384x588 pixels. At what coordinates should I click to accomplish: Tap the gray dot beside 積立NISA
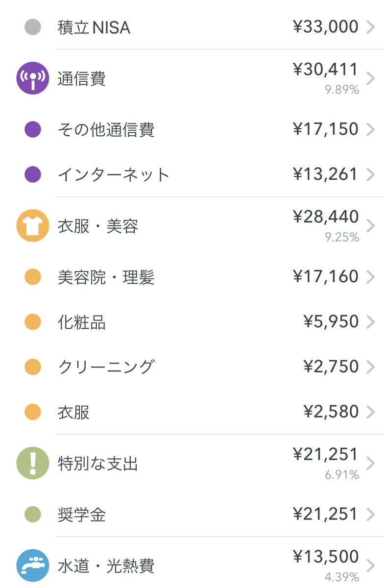[33, 27]
